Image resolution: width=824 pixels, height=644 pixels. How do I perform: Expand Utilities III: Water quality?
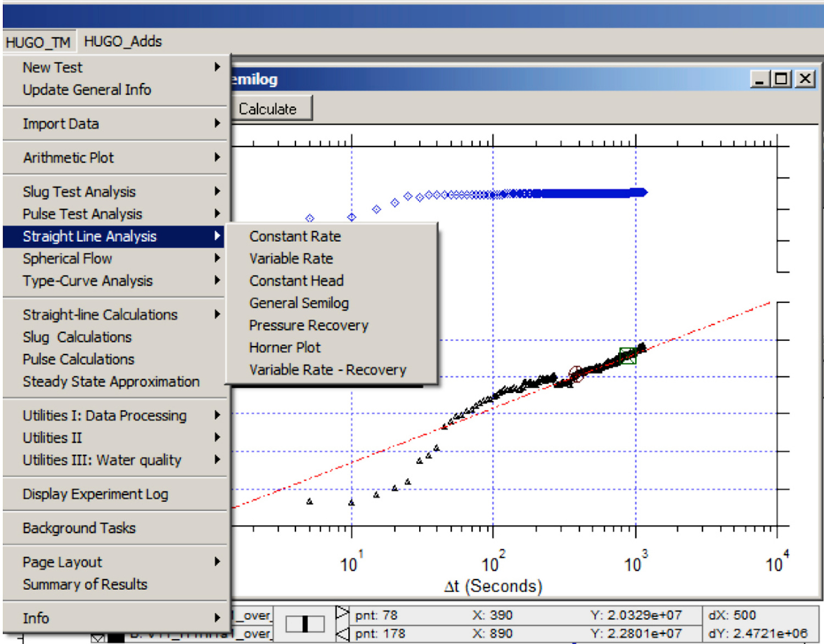click(115, 460)
